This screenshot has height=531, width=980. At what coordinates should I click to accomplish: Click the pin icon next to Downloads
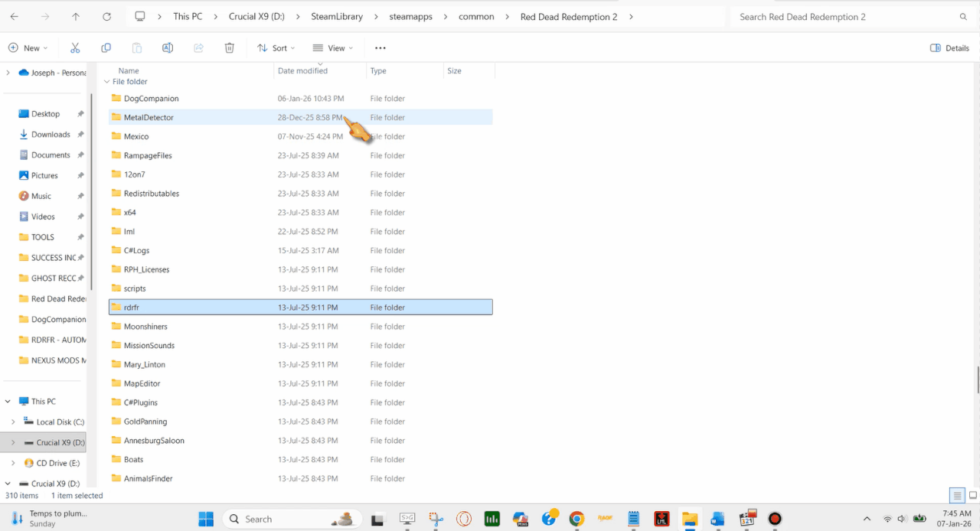click(80, 135)
